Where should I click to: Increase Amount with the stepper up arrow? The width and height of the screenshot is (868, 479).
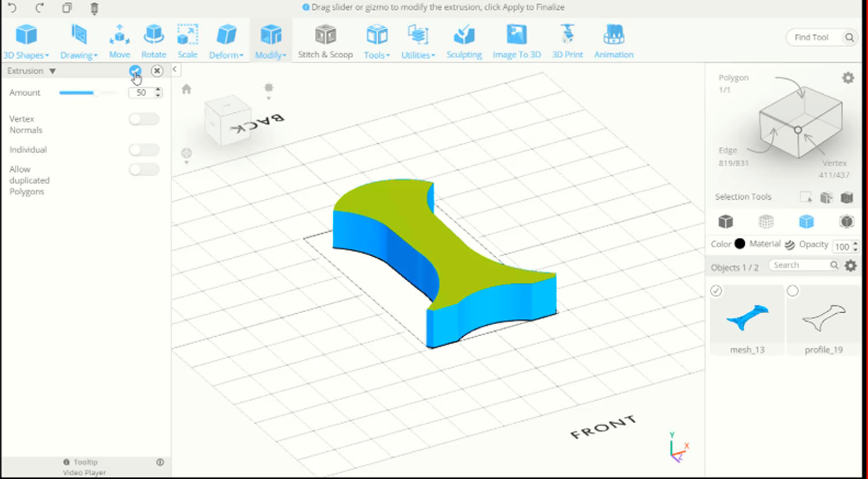(158, 90)
